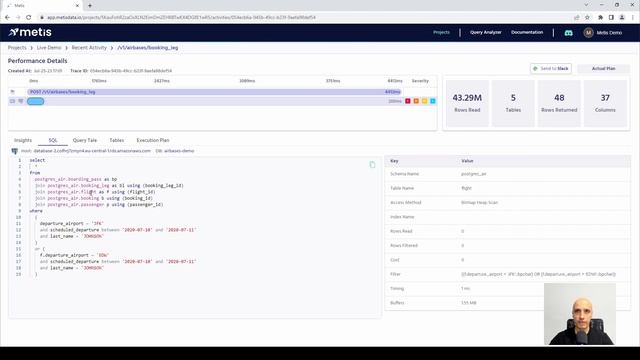Select the POST booking_leg span bar
This screenshot has width=640, height=360.
[x=214, y=92]
